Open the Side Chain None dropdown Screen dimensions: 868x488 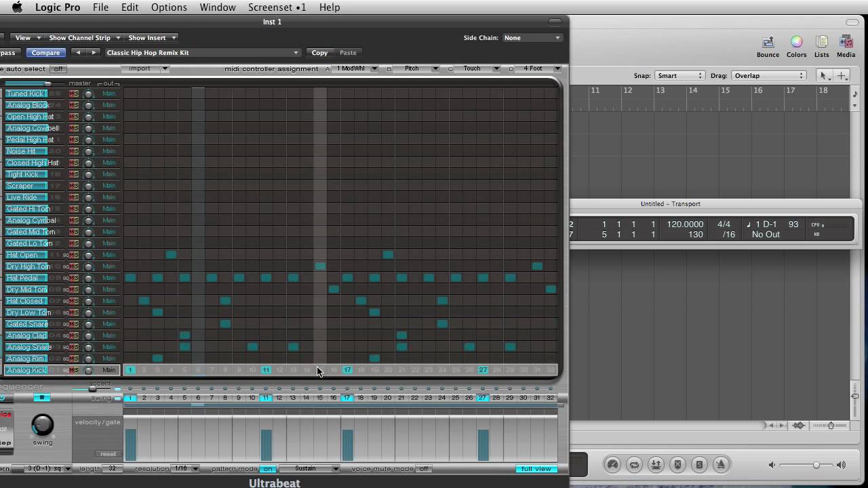click(532, 38)
